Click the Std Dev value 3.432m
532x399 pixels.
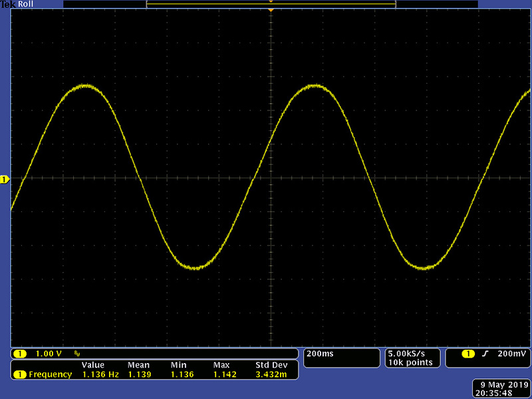pos(271,374)
